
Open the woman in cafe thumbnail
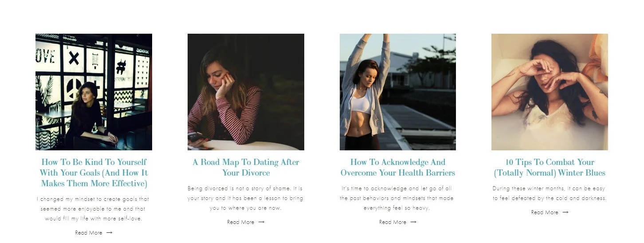click(x=94, y=92)
